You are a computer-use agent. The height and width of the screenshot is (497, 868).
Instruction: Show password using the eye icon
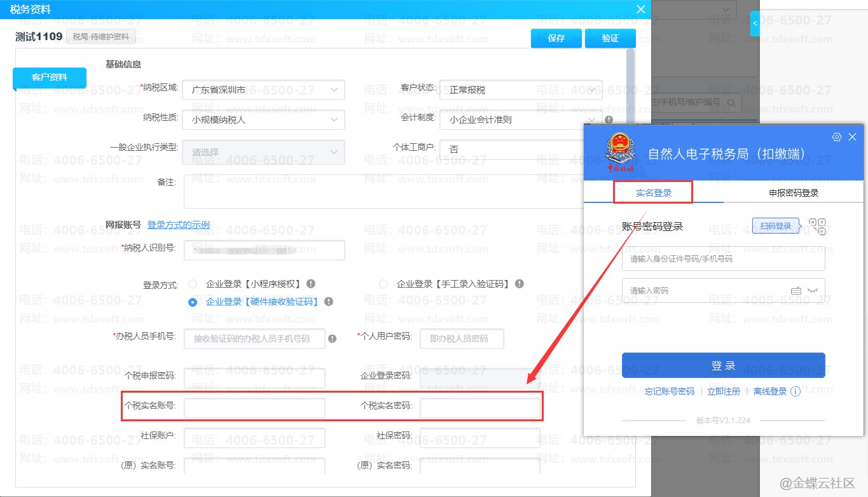(x=812, y=290)
